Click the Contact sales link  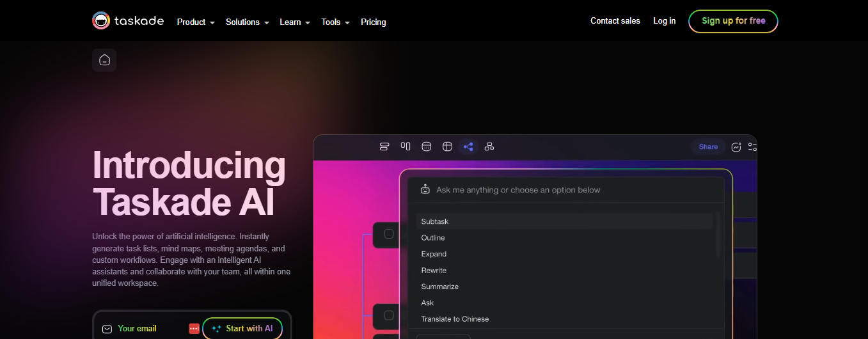[x=615, y=21]
